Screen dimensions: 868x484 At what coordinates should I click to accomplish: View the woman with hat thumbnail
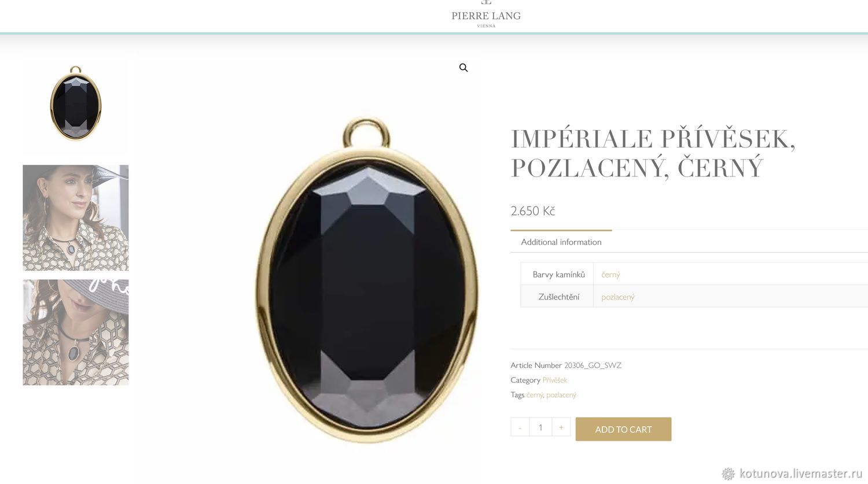(76, 217)
